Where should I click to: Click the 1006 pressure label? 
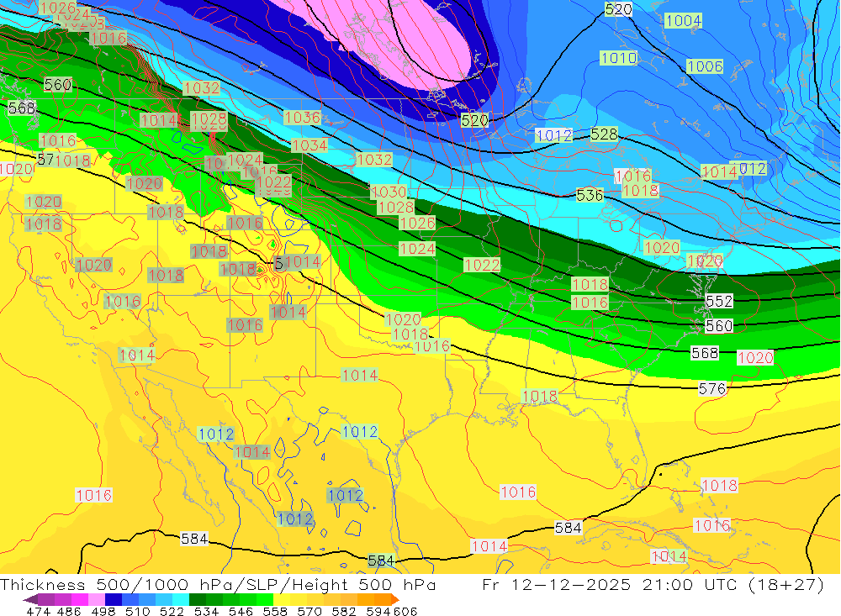point(706,66)
